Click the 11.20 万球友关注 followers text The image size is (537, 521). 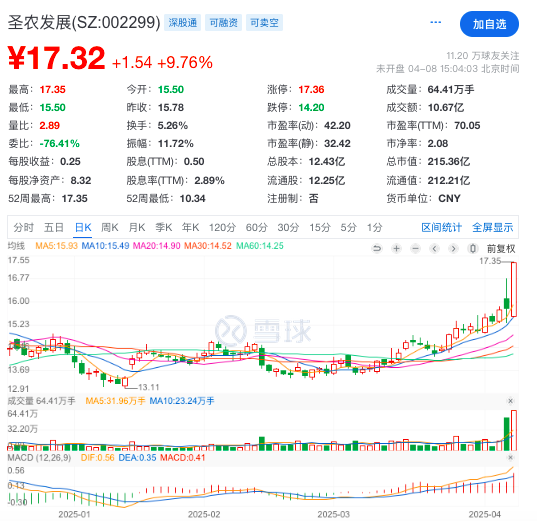483,56
